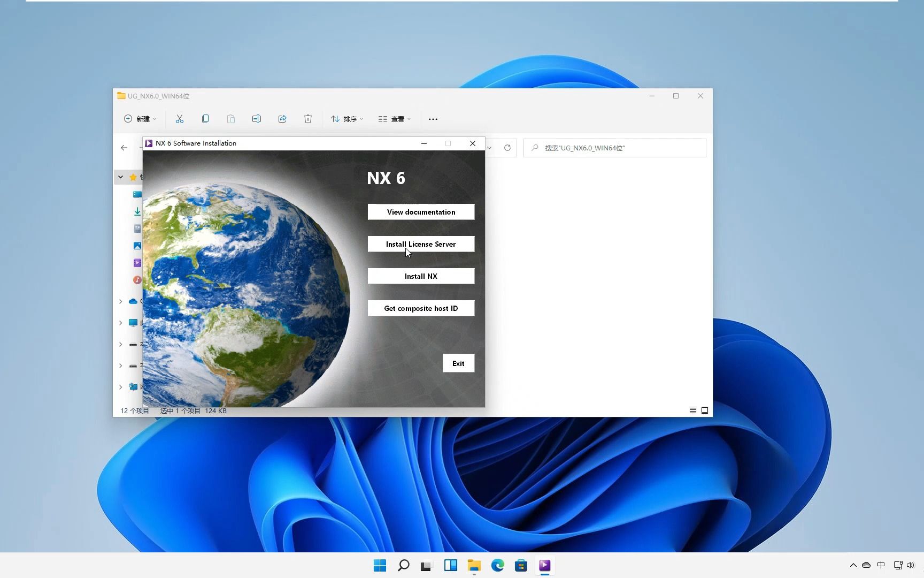This screenshot has height=578, width=924.
Task: Click the search box for UG_NX6.0_WIN64位
Action: pyautogui.click(x=615, y=148)
